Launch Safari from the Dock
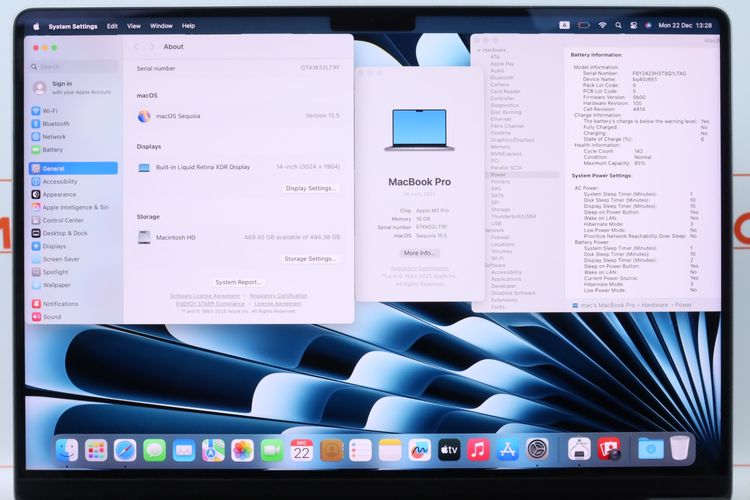Viewport: 750px width, 500px height. [125, 450]
